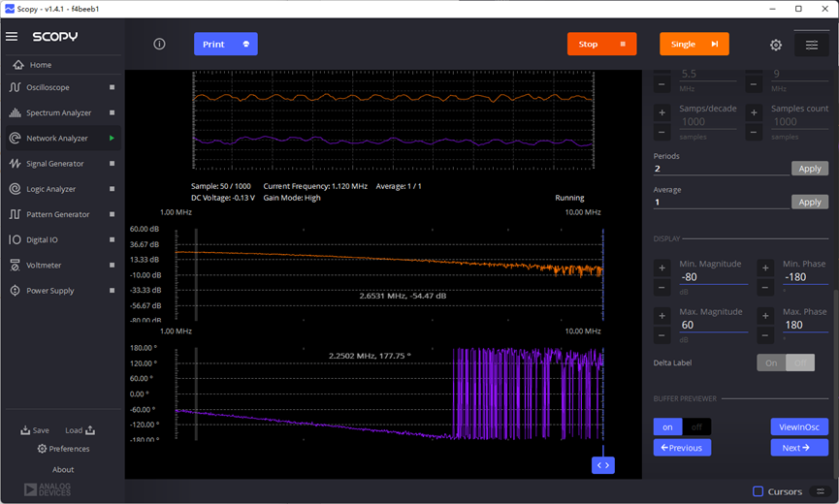The image size is (839, 504).
Task: Edit the Max. Phase value field
Action: tap(805, 325)
